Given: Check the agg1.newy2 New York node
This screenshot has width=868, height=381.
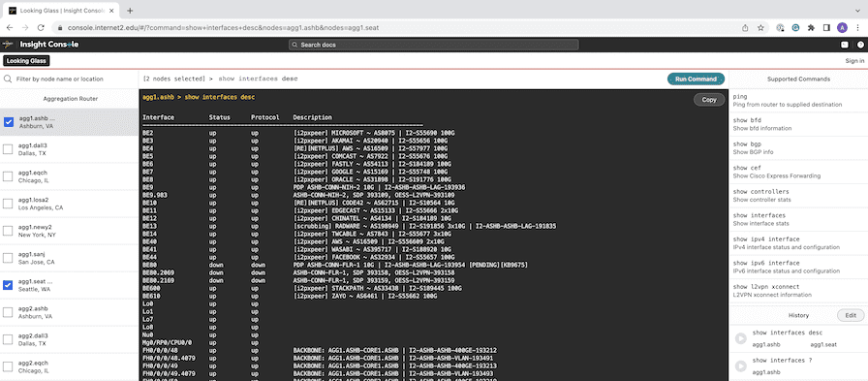Looking at the screenshot, I should tap(9, 231).
